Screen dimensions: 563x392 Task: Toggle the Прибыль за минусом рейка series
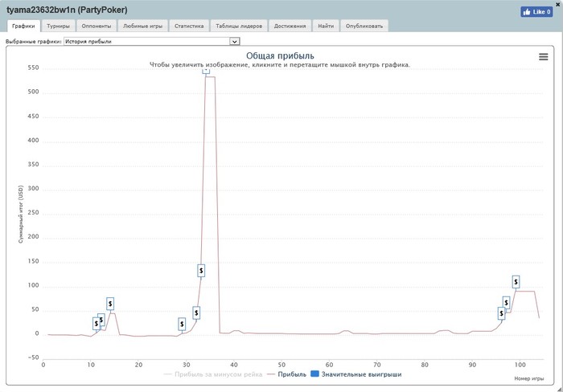[x=212, y=374]
